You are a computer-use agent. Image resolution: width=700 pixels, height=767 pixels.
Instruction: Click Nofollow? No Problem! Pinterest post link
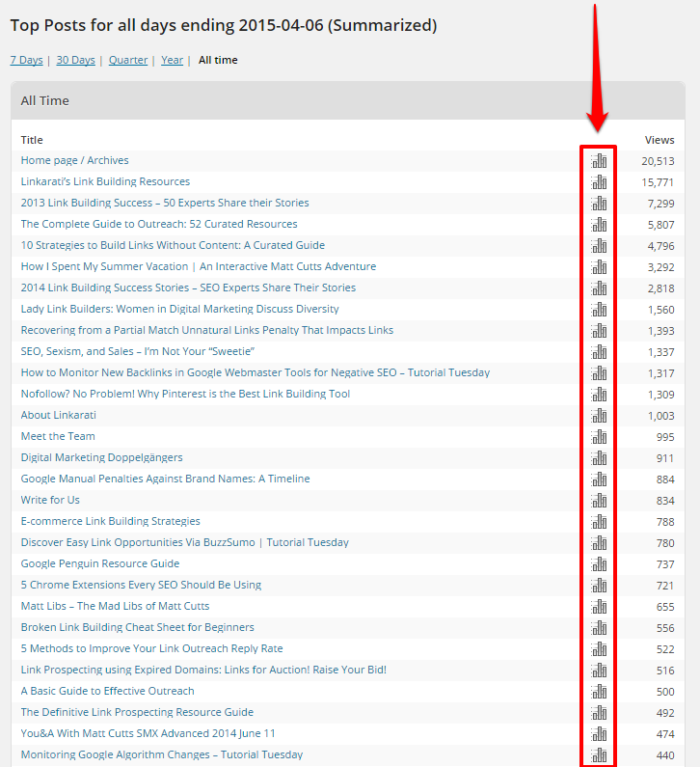[x=185, y=394]
